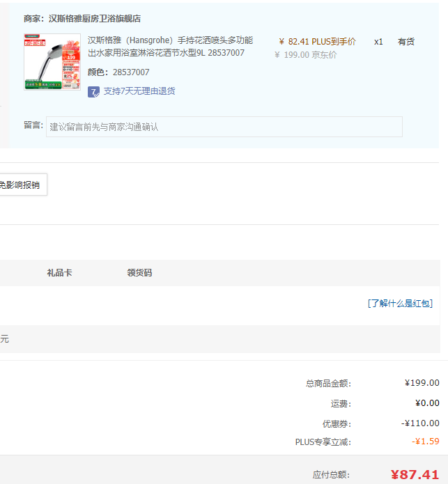Screen dimensions: 448x484
Task: Click the 总商品金额 value ¥199.00
Action: [x=422, y=383]
